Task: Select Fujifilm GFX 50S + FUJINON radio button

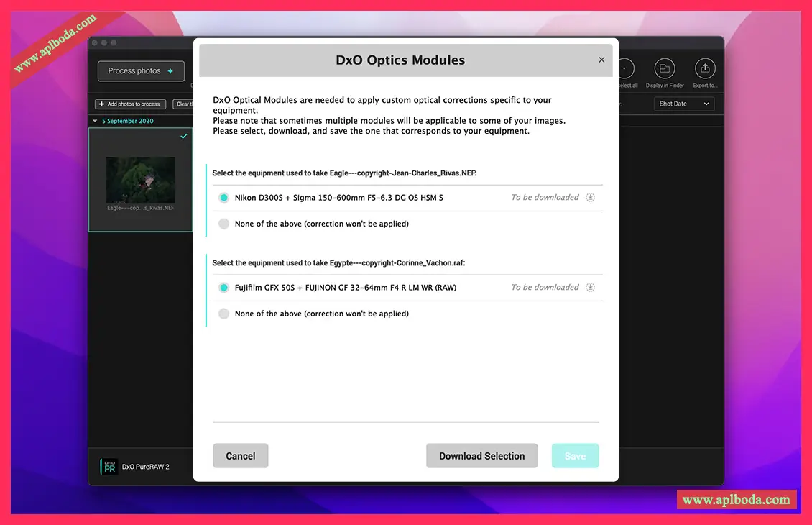Action: tap(224, 288)
